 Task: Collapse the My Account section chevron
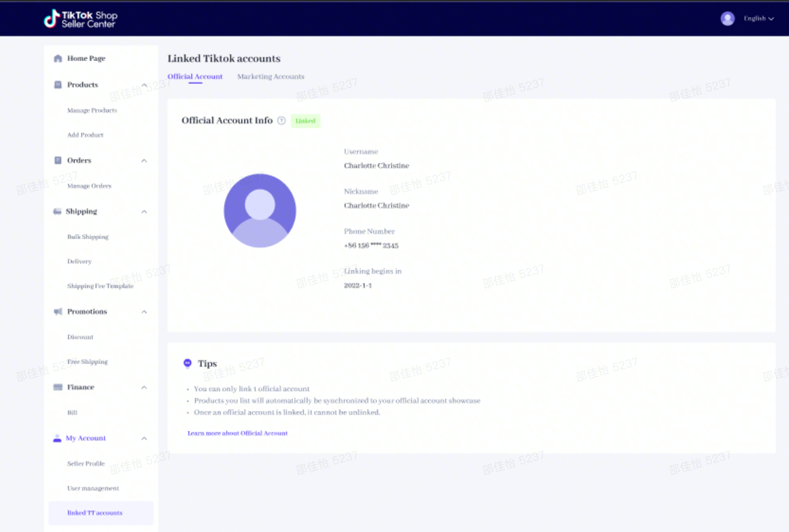click(144, 438)
